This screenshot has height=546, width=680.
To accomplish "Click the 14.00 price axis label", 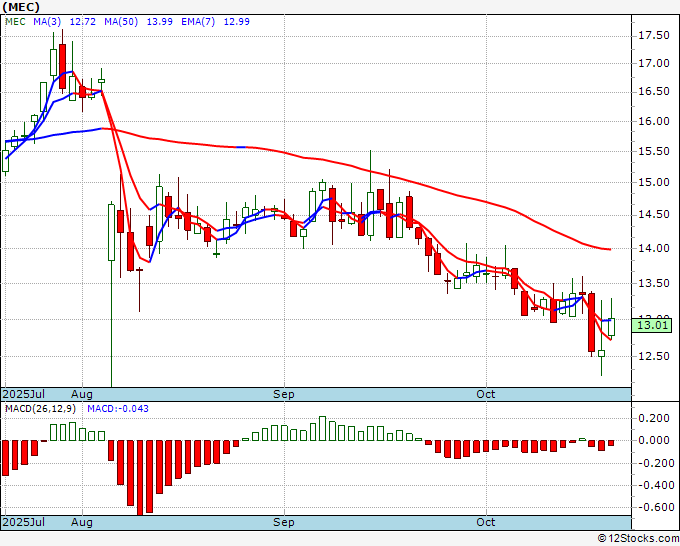I will pos(654,248).
